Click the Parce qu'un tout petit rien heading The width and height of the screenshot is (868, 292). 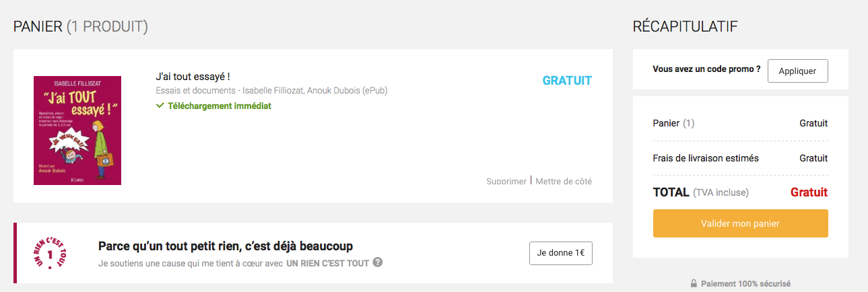point(226,246)
